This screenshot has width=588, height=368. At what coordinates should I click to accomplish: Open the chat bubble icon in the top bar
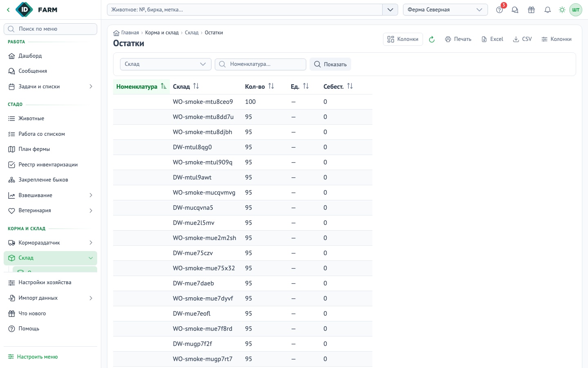[515, 10]
